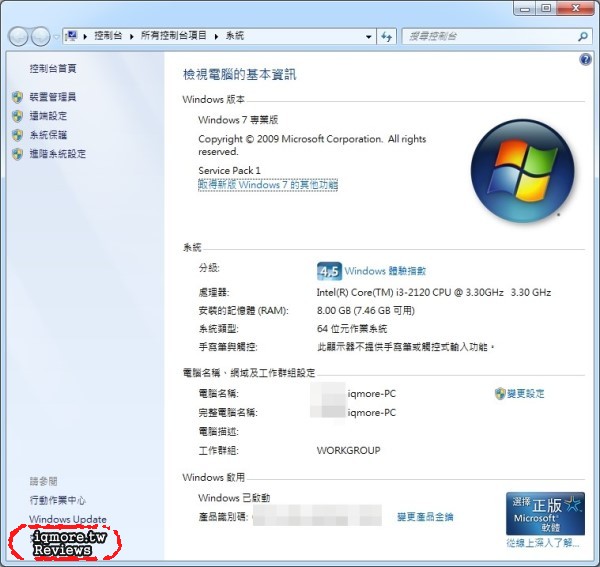This screenshot has width=600, height=567.
Task: Click the magnifier search icon
Action: coord(583,37)
